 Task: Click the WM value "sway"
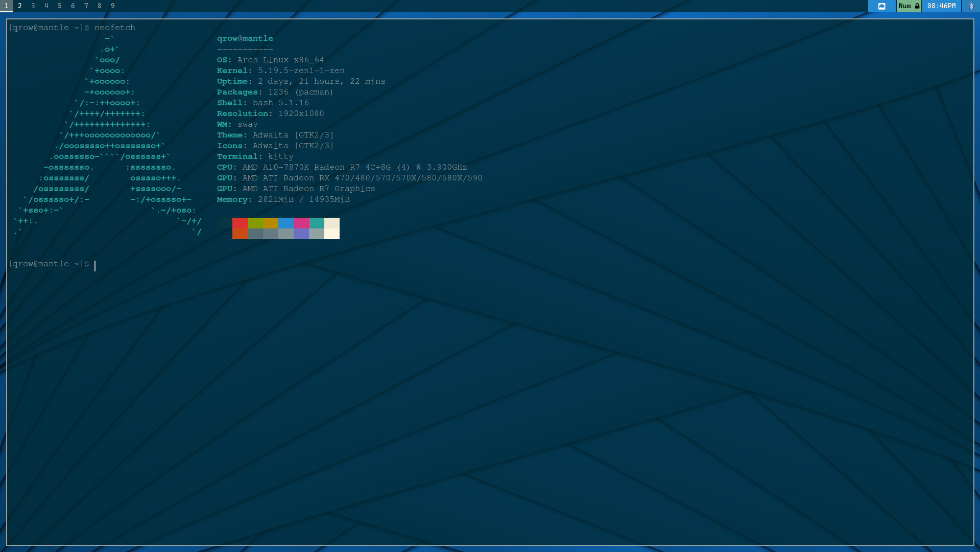coord(248,124)
